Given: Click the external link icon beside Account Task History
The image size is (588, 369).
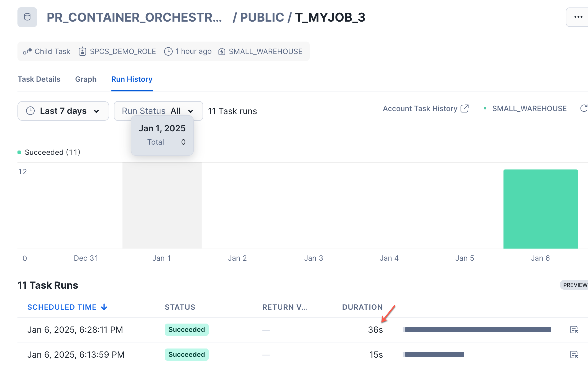Looking at the screenshot, I should tap(464, 109).
